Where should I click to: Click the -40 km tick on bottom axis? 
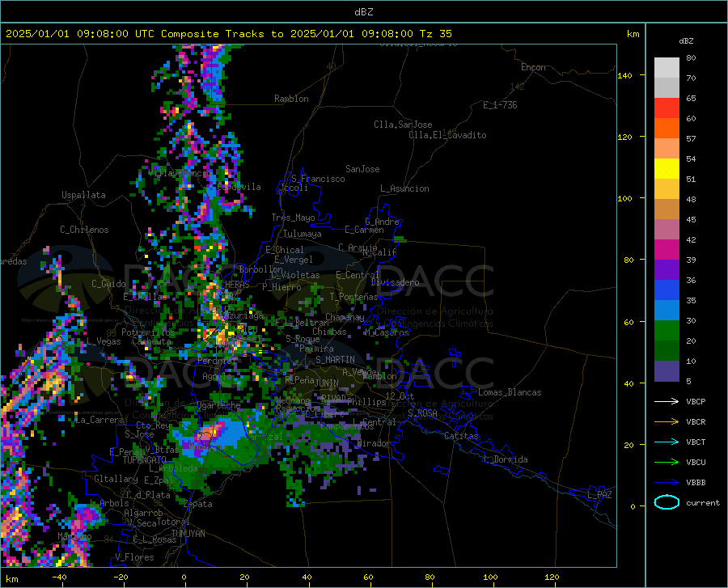59,577
